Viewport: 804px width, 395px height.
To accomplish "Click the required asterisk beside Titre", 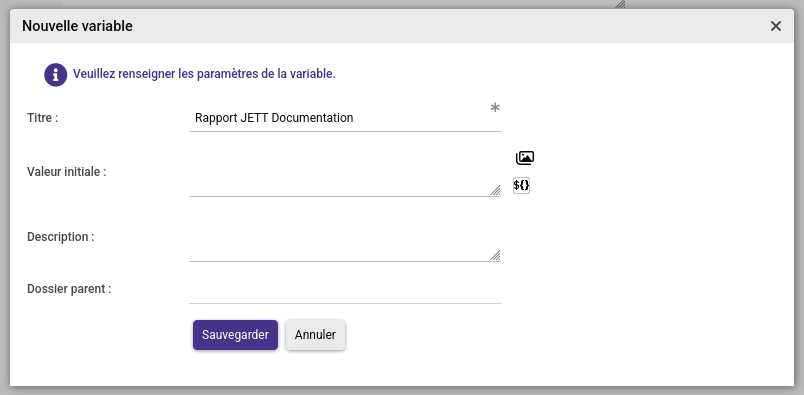I will point(495,108).
